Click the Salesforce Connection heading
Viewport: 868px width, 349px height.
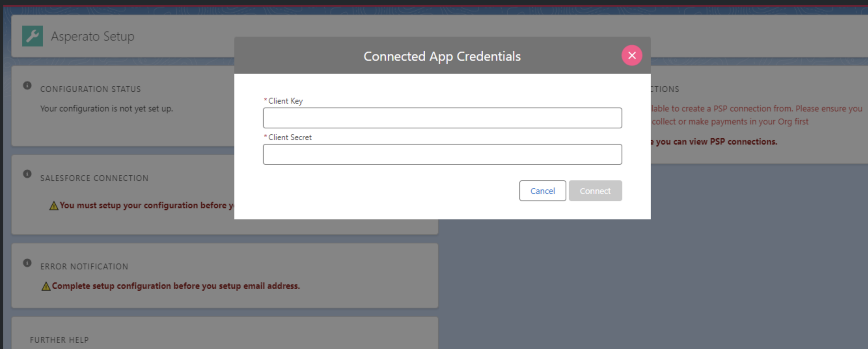point(94,178)
